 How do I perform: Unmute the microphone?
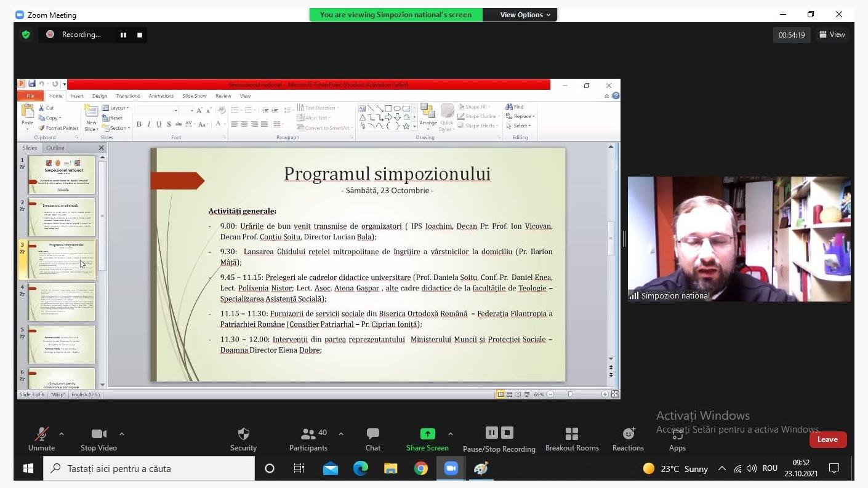[x=42, y=434]
